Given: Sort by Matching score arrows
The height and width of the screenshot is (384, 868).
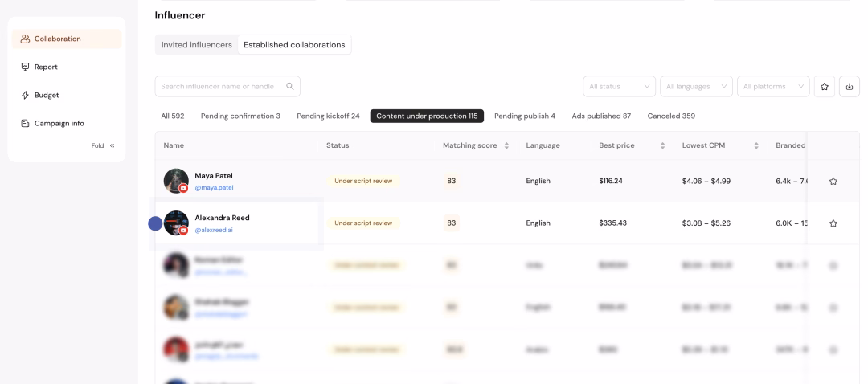Looking at the screenshot, I should pyautogui.click(x=506, y=145).
